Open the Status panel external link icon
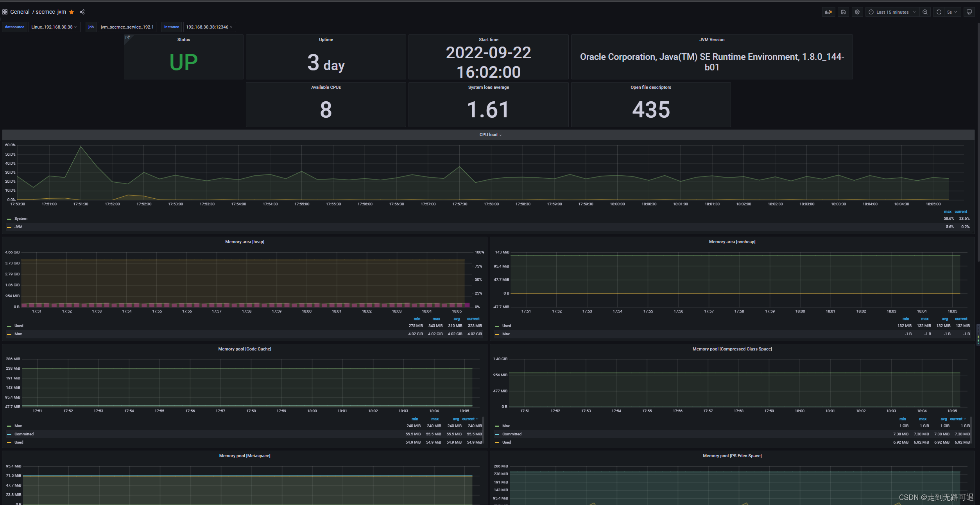This screenshot has height=505, width=980. [127, 38]
